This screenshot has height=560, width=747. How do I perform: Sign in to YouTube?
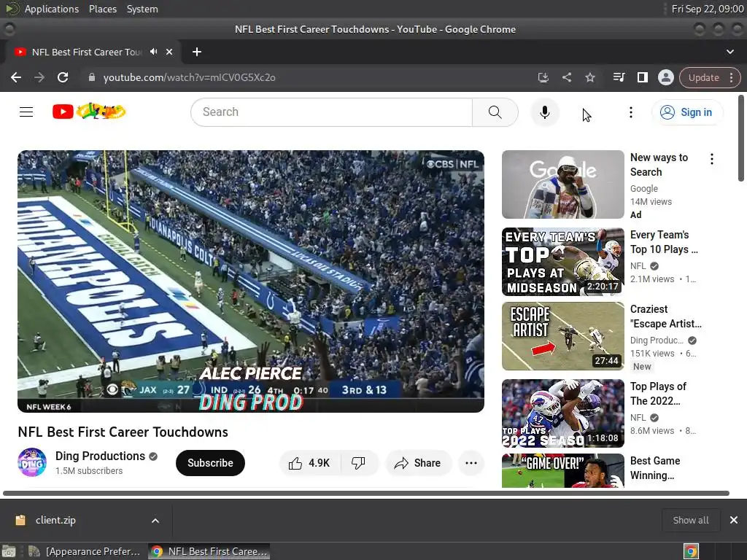tap(686, 112)
